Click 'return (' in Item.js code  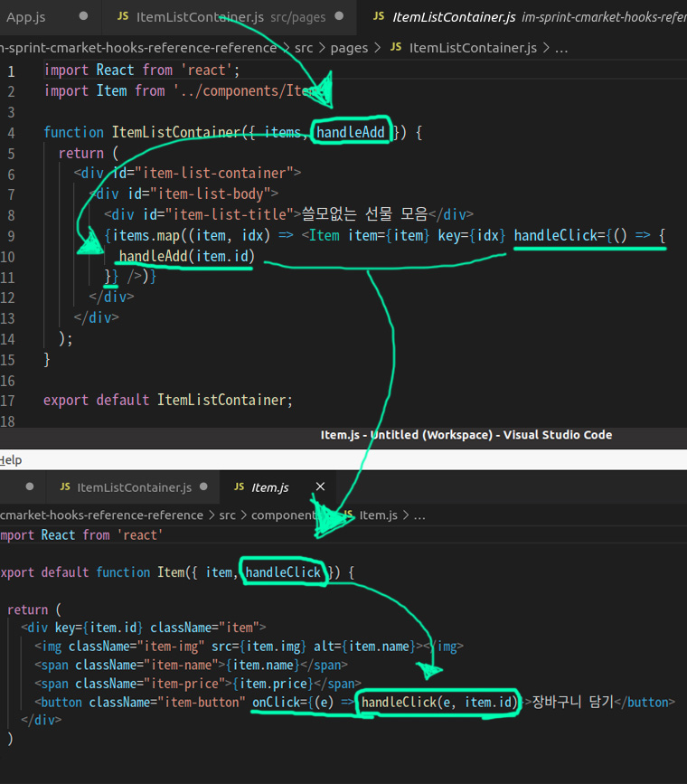[x=34, y=609]
